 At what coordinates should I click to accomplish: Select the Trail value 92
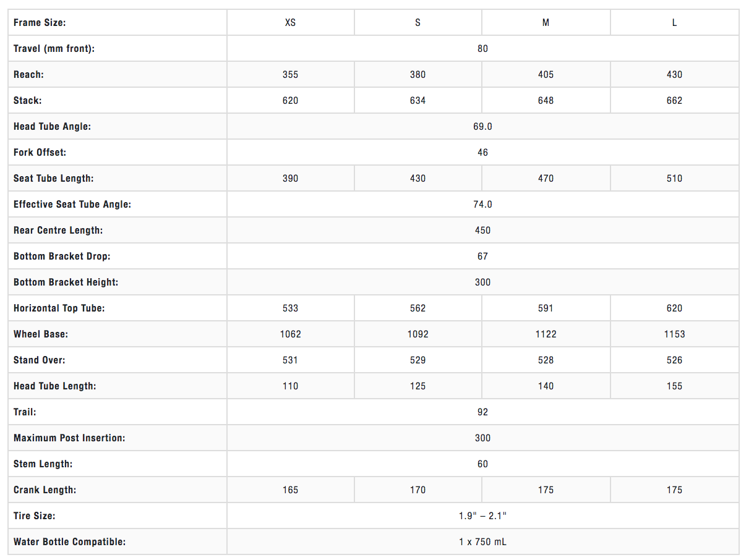tap(482, 412)
